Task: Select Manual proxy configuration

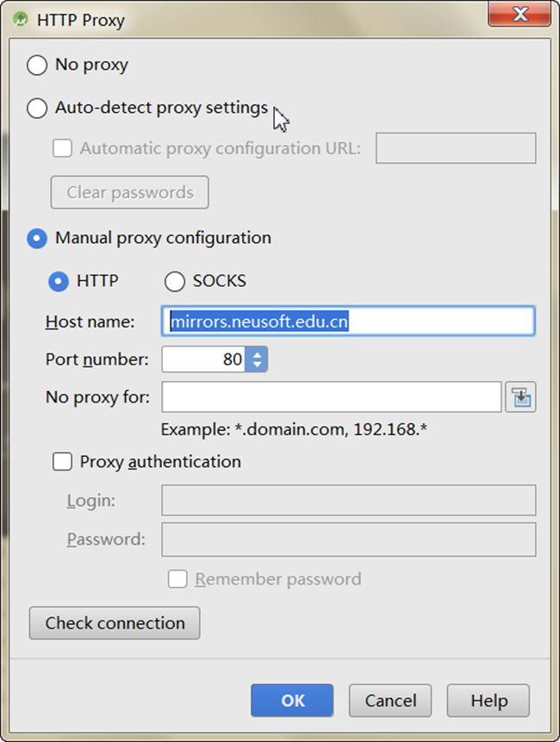Action: 35,238
